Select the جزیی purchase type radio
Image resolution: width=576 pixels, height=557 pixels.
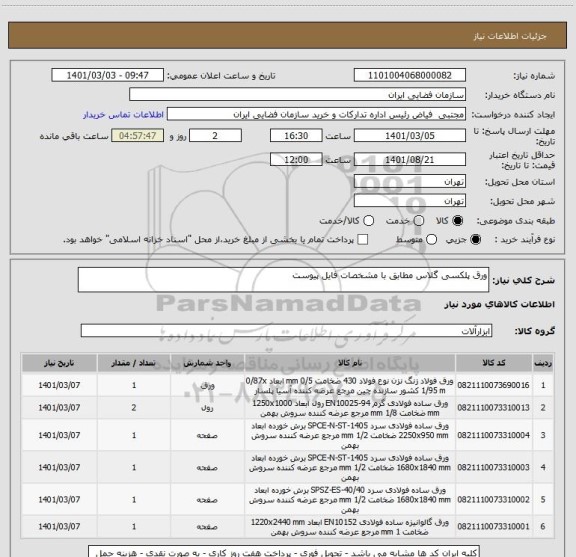[476, 240]
